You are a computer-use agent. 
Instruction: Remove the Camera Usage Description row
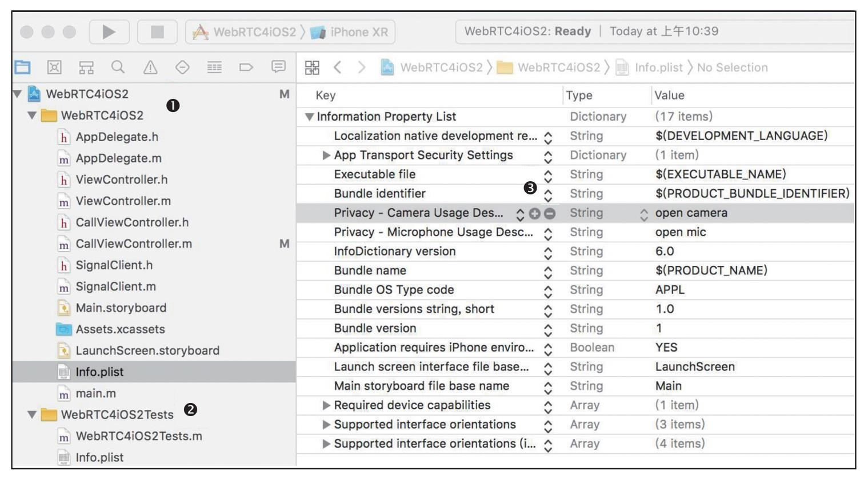click(x=550, y=214)
